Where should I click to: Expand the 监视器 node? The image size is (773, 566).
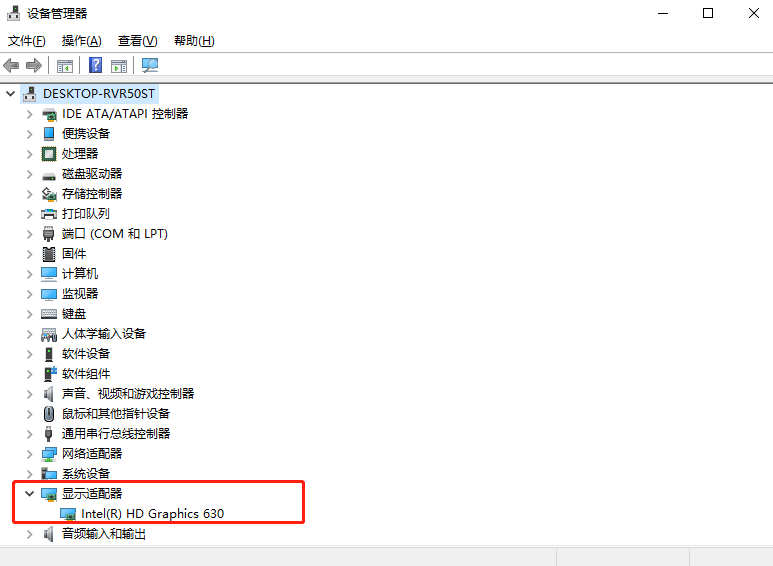(x=30, y=294)
